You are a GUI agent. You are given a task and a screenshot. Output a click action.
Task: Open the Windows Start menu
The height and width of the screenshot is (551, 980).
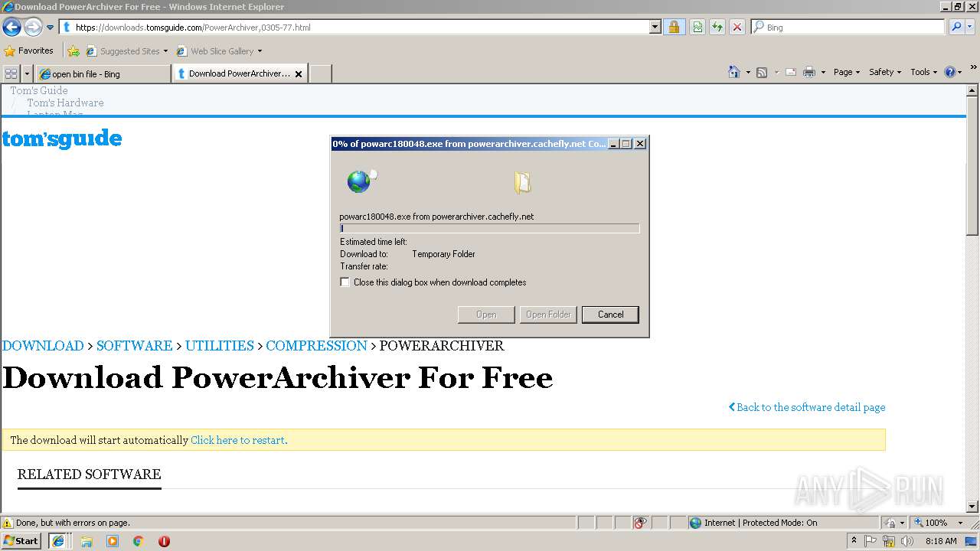pyautogui.click(x=21, y=541)
